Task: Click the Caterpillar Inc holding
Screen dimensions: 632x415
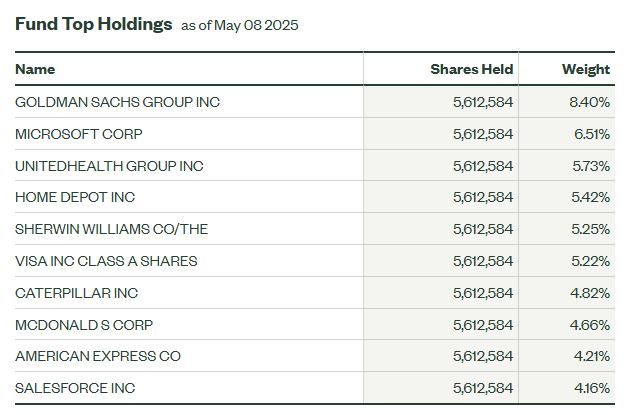Action: coord(77,293)
